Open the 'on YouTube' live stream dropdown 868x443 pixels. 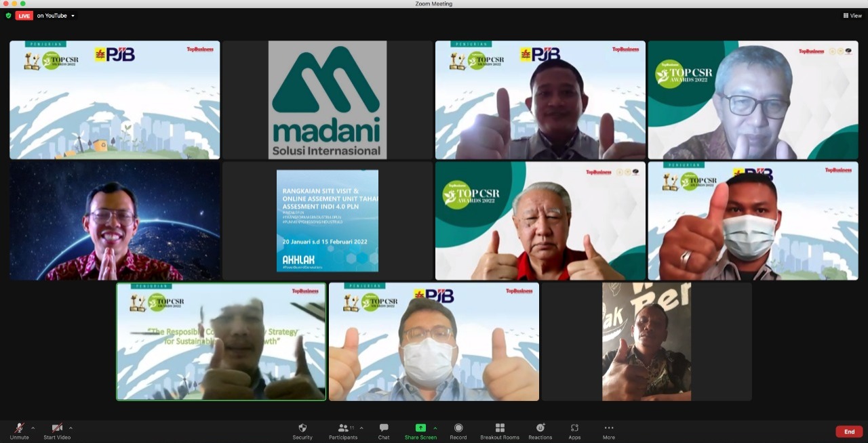click(x=56, y=16)
